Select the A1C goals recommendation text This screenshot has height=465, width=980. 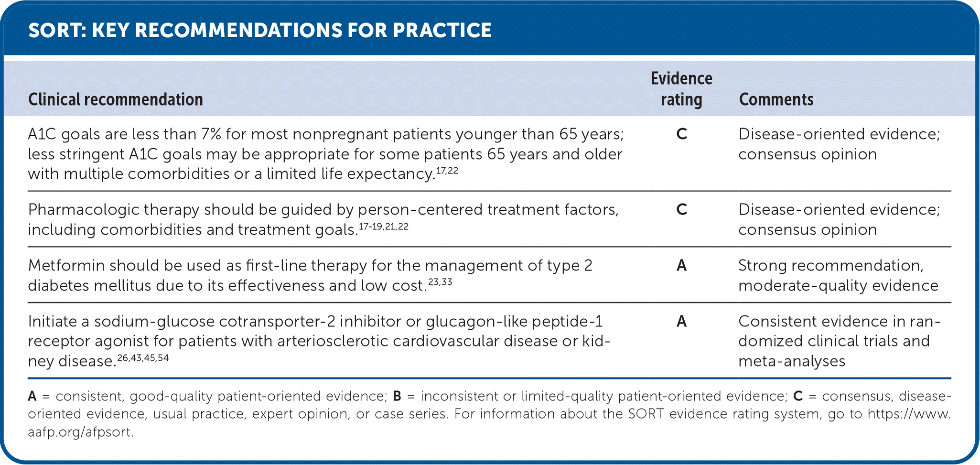(325, 154)
